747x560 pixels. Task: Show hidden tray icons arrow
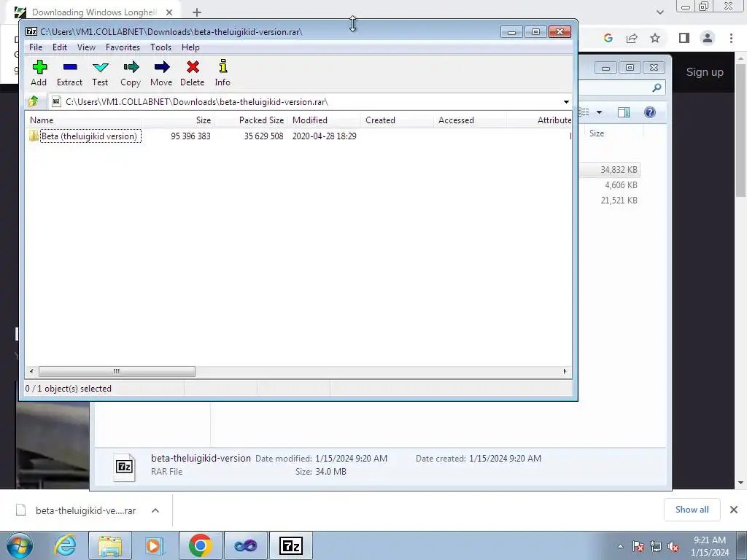coord(620,546)
